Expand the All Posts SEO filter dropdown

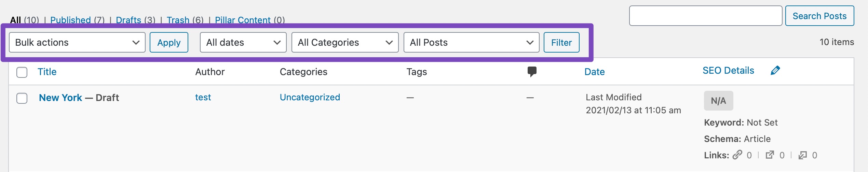471,42
